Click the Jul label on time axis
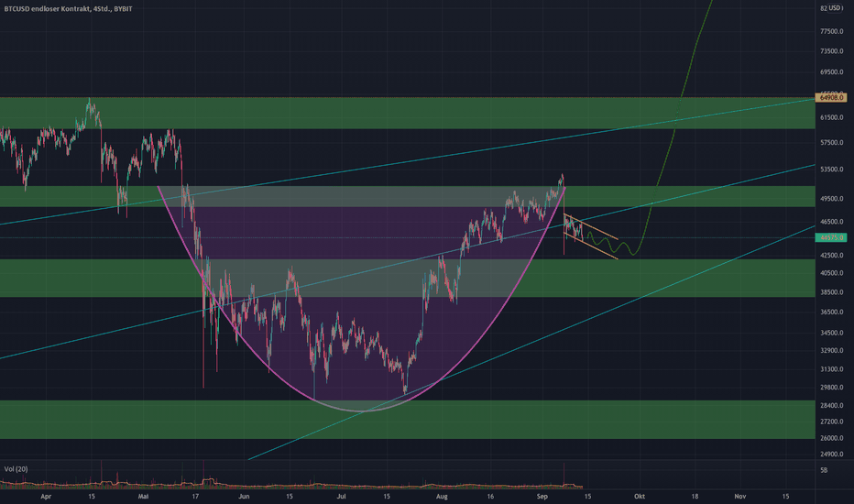This screenshot has width=854, height=504. 342,497
